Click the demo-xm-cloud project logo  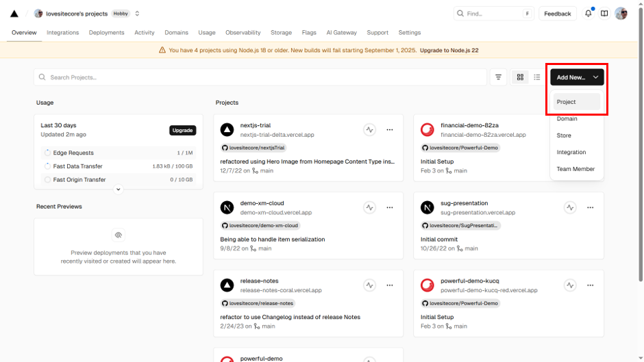(x=227, y=207)
